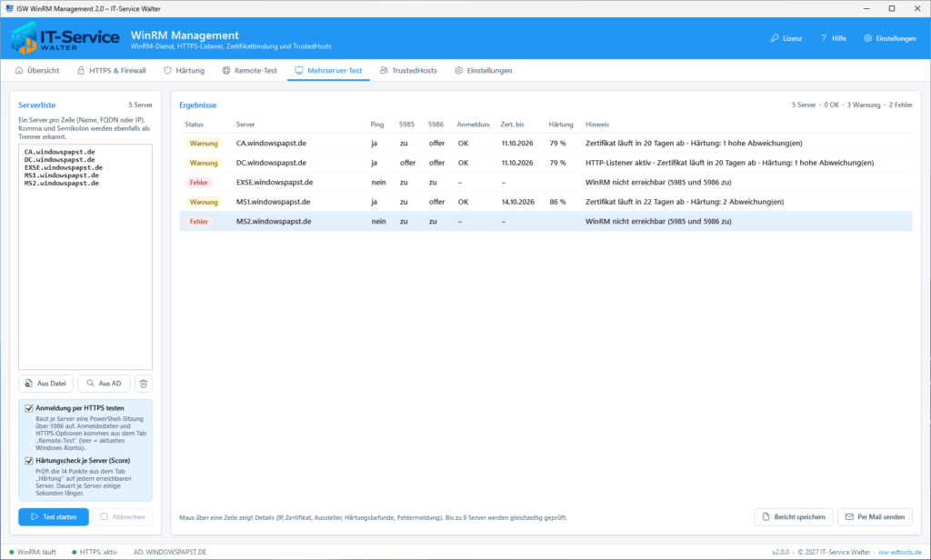Click the Zert. bis column header
Image resolution: width=931 pixels, height=560 pixels.
[x=513, y=125]
